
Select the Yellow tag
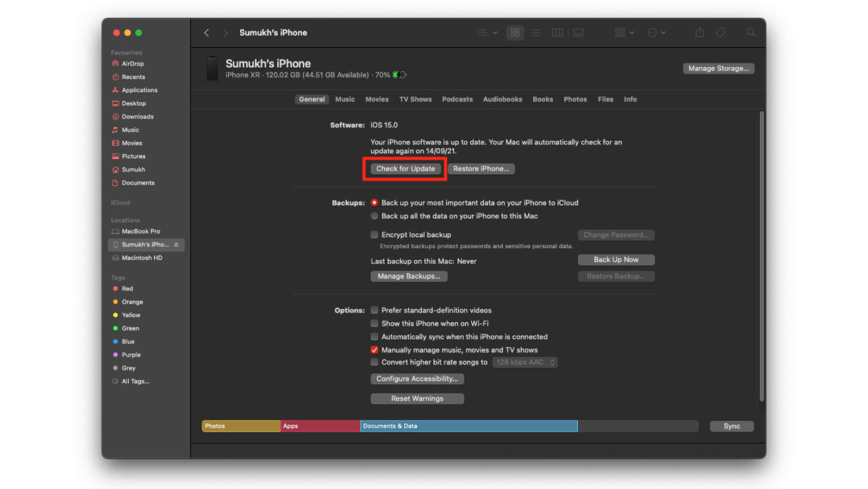(x=131, y=315)
